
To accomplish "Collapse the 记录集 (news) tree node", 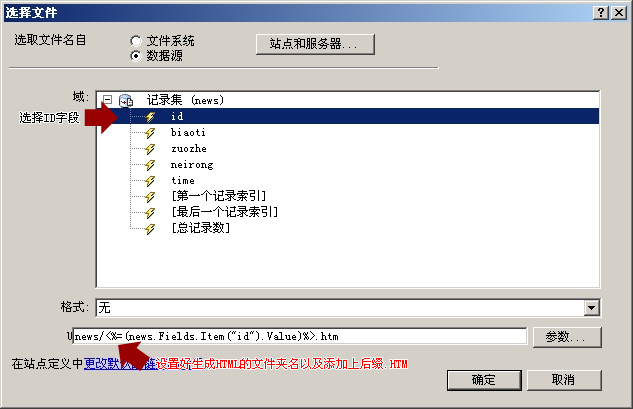I will 107,100.
